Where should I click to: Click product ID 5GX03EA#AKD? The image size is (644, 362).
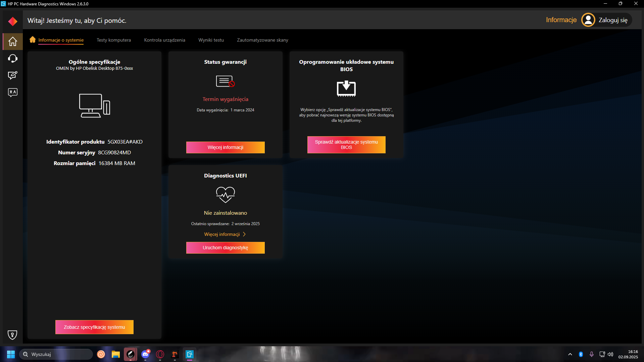click(x=125, y=142)
